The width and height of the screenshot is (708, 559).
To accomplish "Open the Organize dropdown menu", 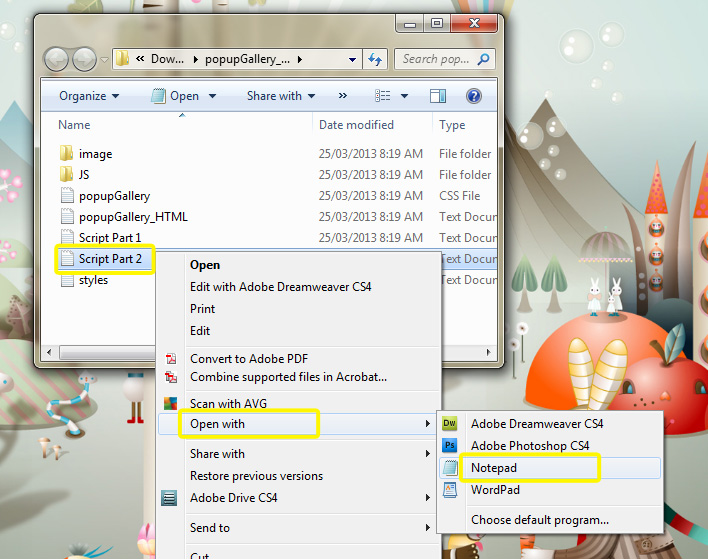I will [x=88, y=96].
